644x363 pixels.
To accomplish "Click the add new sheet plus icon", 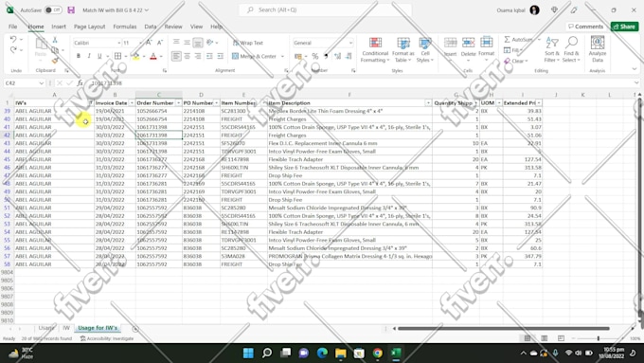I will tap(135, 329).
